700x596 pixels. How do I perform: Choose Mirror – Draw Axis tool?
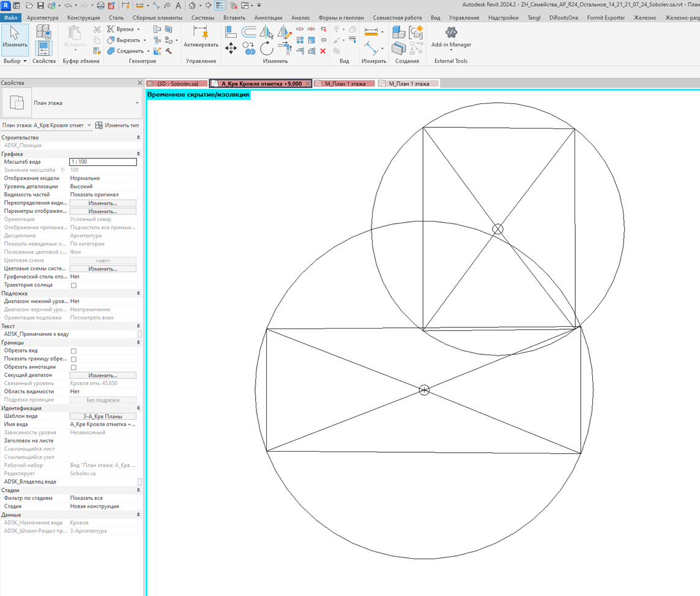pyautogui.click(x=284, y=32)
